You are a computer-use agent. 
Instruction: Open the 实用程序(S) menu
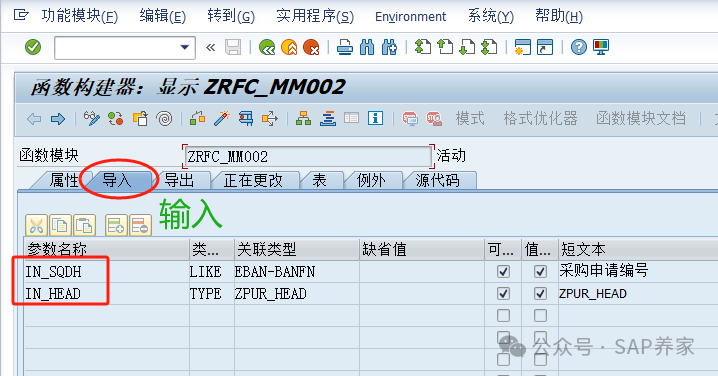point(315,16)
